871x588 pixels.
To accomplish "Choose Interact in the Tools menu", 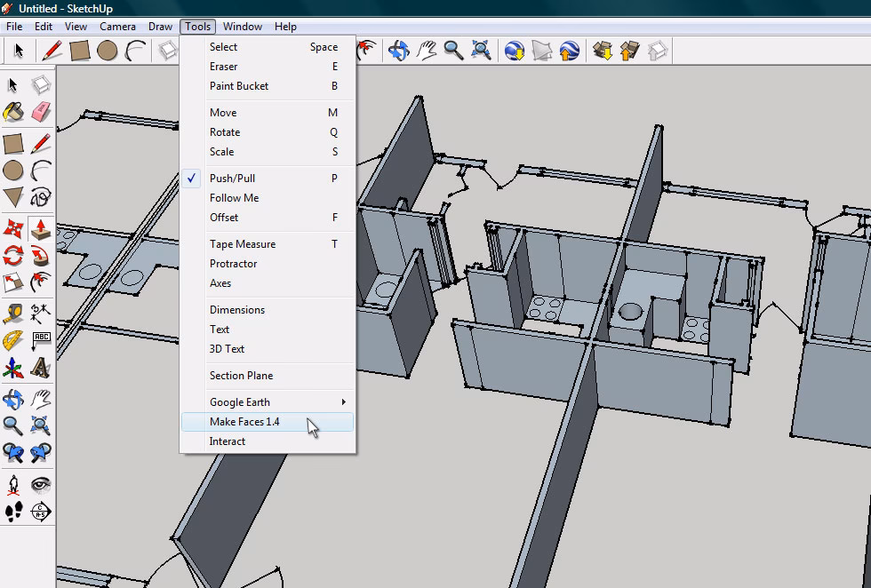I will [x=228, y=441].
